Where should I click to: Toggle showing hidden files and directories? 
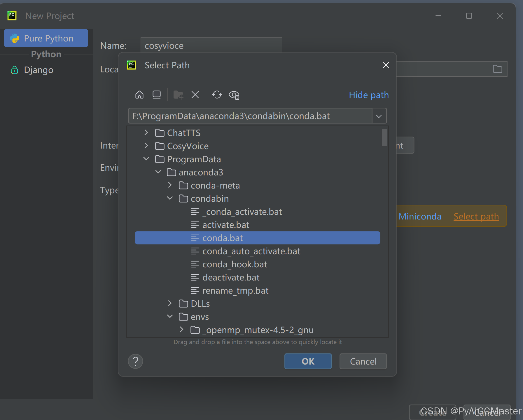(234, 95)
